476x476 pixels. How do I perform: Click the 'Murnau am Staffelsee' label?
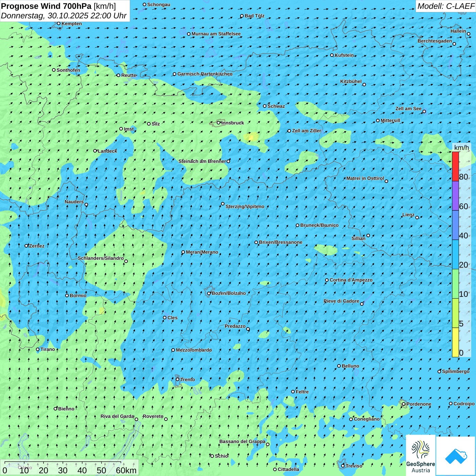(x=216, y=34)
